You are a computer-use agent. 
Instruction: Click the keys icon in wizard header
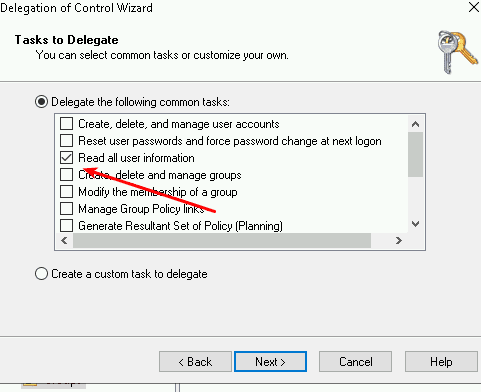click(x=457, y=52)
